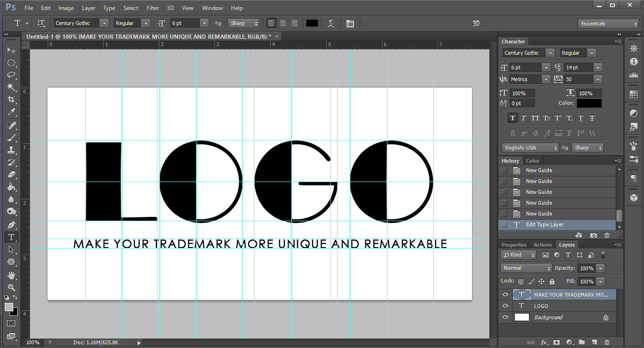
Task: Hide the Background layer
Action: [x=505, y=317]
